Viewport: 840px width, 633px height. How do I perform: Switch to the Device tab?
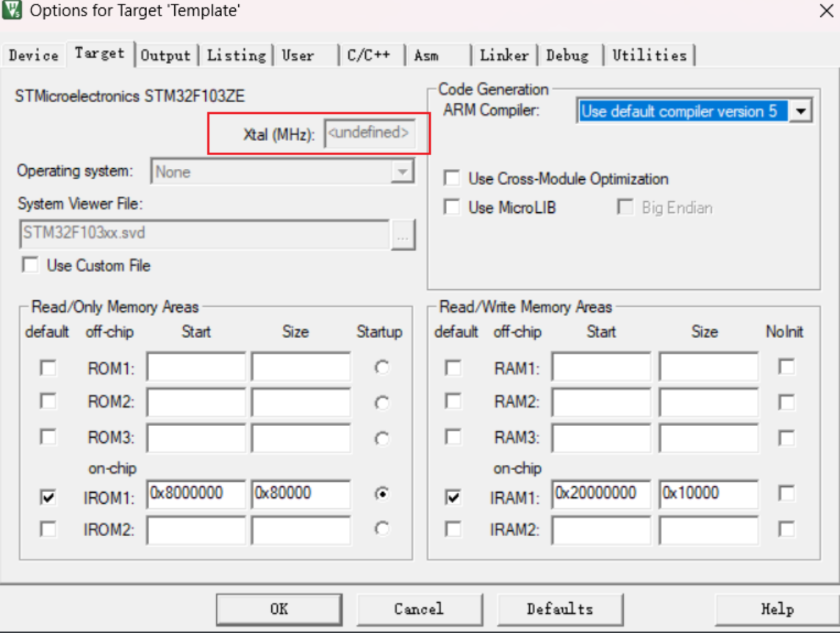33,55
